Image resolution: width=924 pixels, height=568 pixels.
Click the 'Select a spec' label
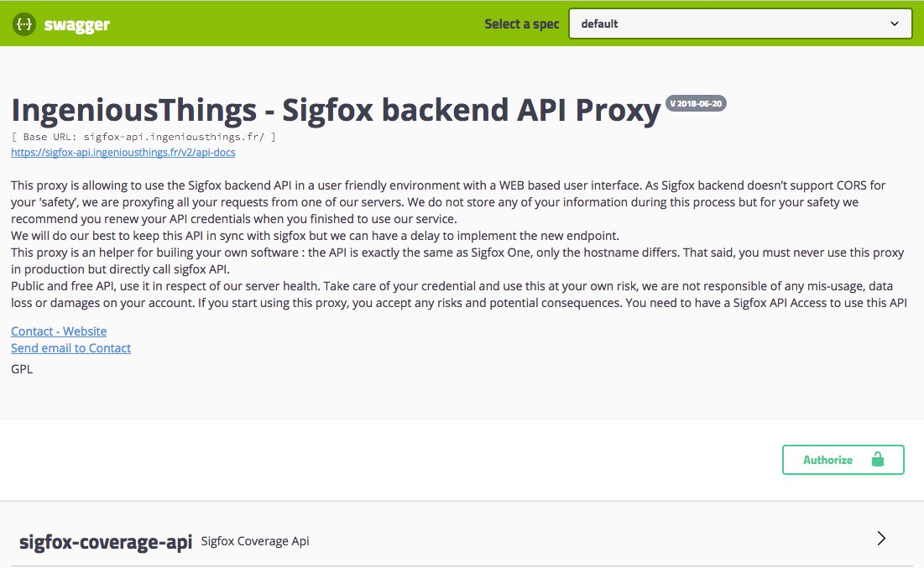pos(521,24)
